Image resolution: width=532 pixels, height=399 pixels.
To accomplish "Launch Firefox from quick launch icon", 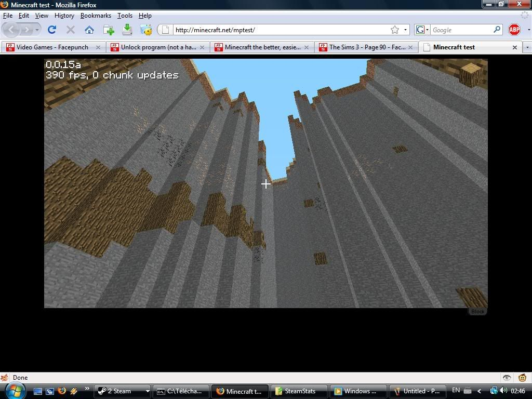I will point(62,391).
